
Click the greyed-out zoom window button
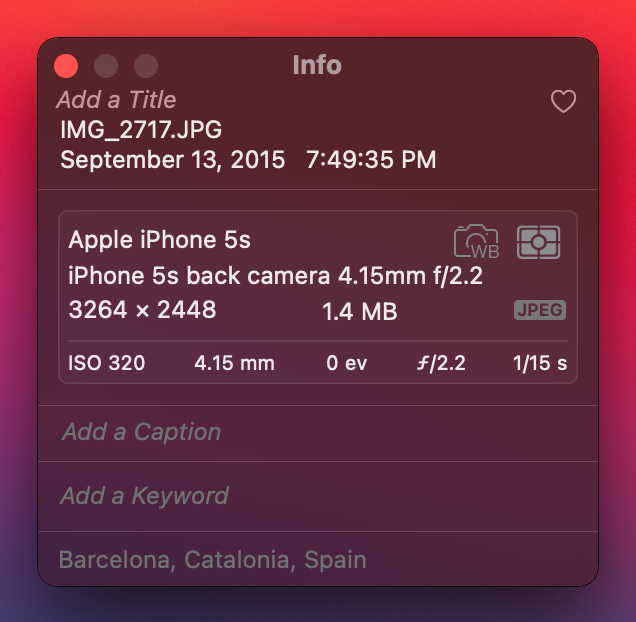[x=146, y=66]
